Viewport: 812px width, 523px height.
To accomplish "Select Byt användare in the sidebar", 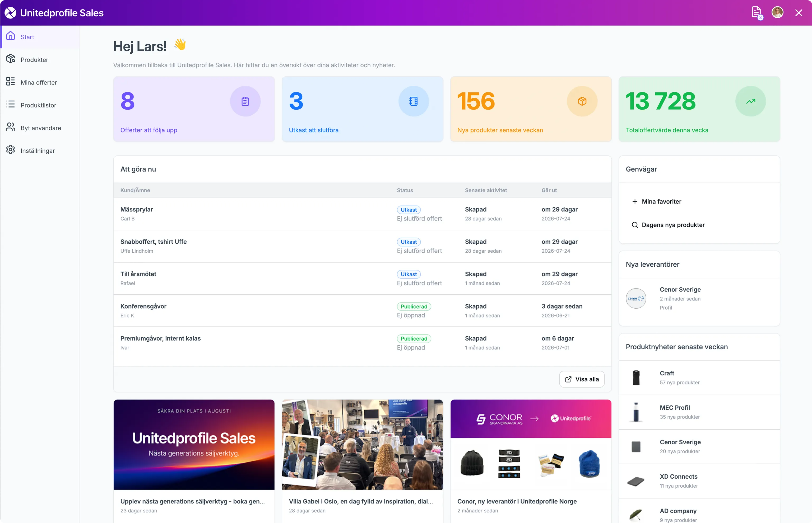I will tap(40, 128).
